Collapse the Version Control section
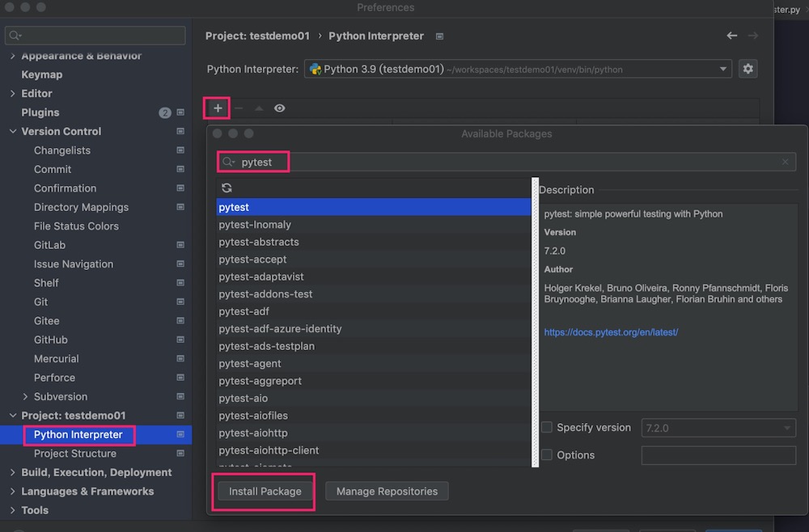The height and width of the screenshot is (532, 809). (x=13, y=132)
